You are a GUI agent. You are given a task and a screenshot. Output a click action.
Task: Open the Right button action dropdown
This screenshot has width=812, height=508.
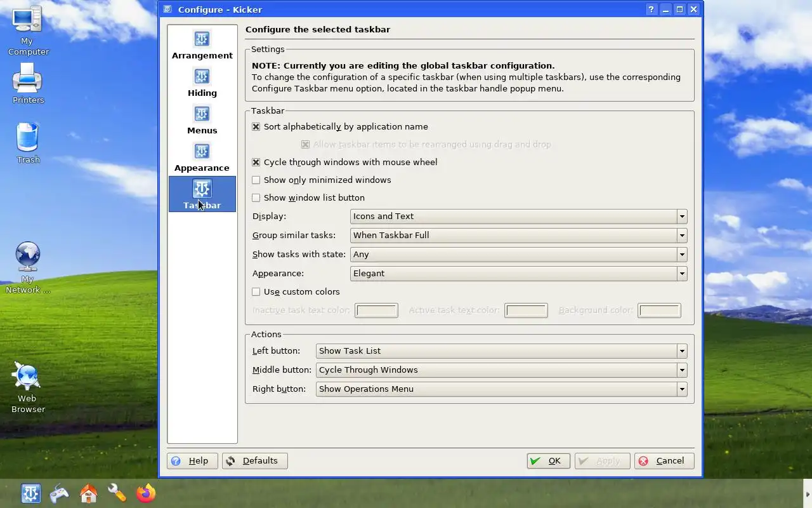pyautogui.click(x=501, y=389)
